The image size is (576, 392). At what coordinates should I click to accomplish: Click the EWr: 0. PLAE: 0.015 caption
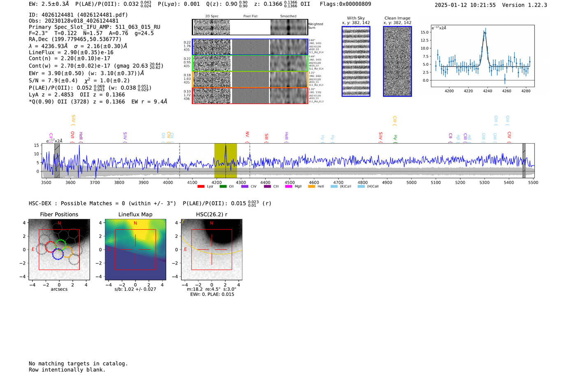click(x=212, y=295)
